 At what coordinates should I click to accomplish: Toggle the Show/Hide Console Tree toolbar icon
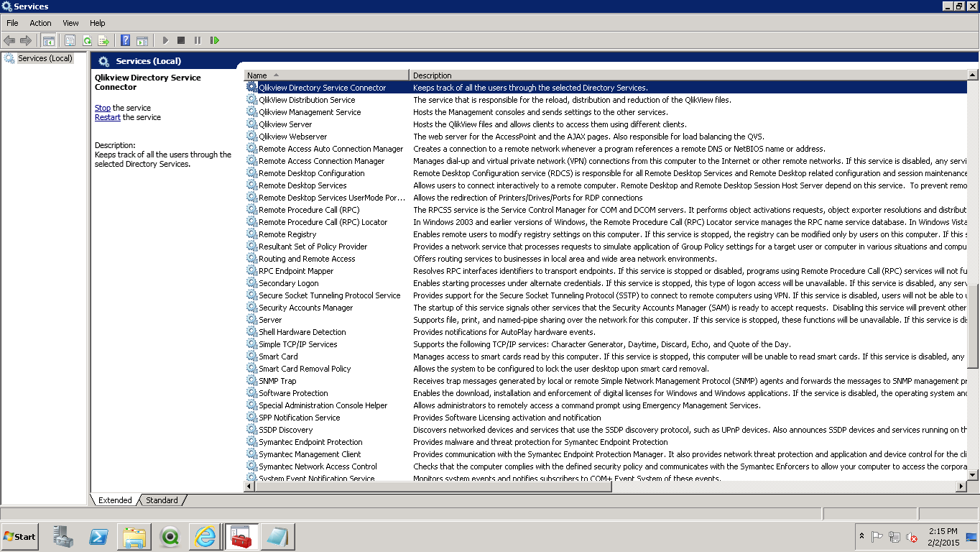49,41
